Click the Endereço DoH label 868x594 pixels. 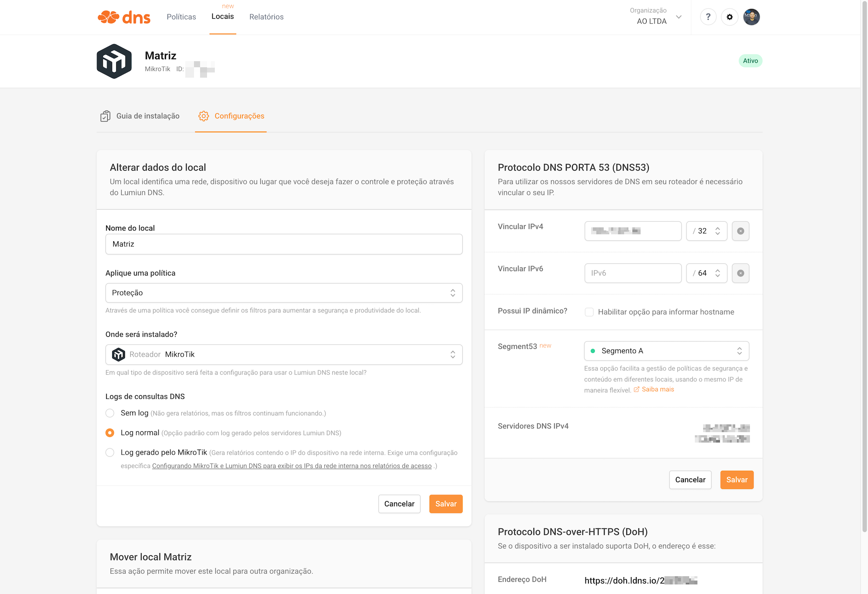coord(522,579)
